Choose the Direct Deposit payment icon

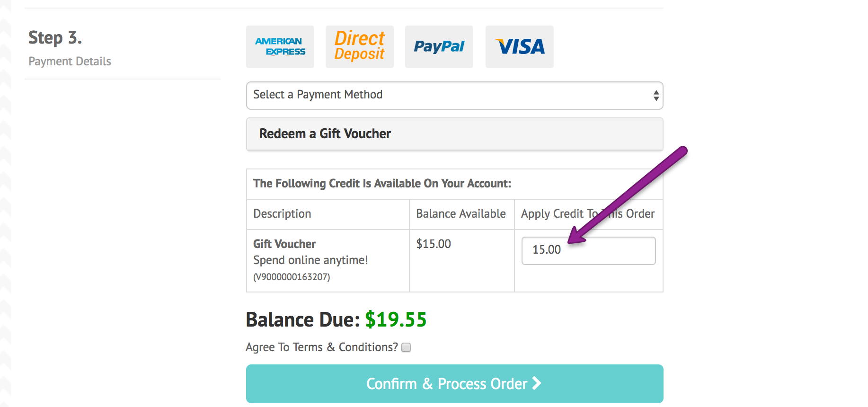pos(360,47)
